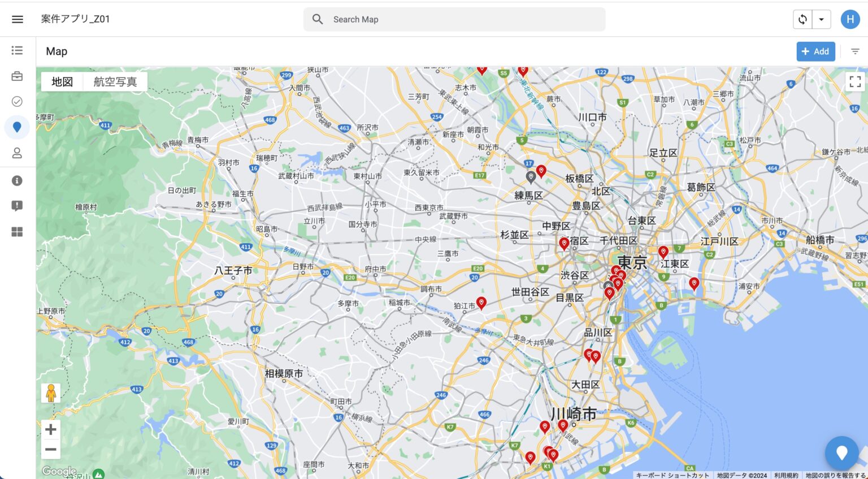Open the navigation menu hamburger icon

[x=17, y=19]
